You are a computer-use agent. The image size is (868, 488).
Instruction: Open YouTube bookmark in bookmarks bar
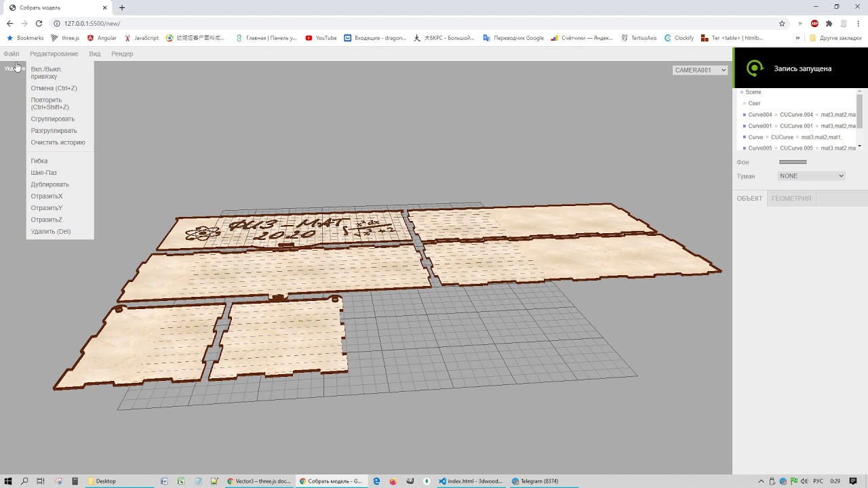321,38
